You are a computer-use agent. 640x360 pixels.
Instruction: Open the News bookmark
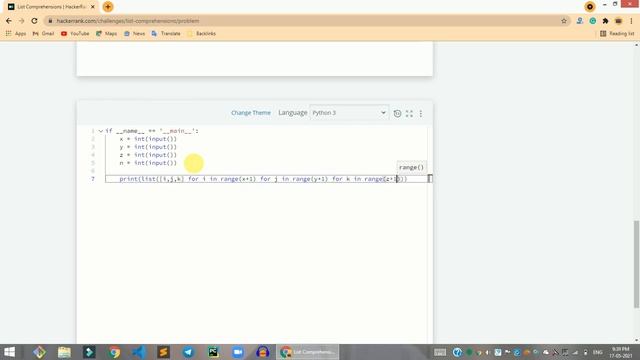134,33
